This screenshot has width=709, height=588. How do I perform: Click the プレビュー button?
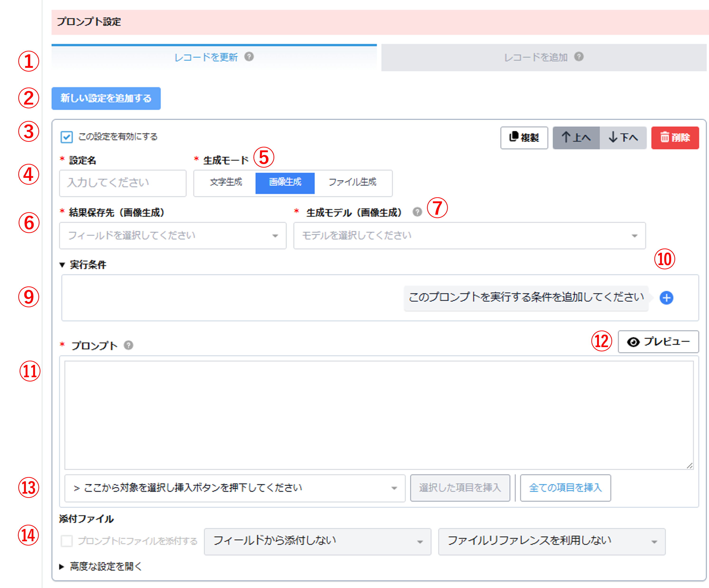(x=658, y=342)
